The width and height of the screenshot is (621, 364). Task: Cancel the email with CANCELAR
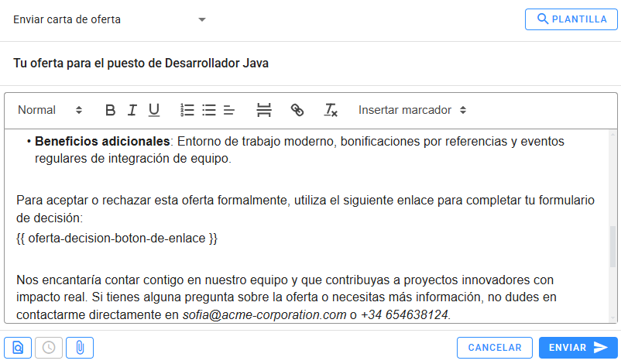pos(494,348)
